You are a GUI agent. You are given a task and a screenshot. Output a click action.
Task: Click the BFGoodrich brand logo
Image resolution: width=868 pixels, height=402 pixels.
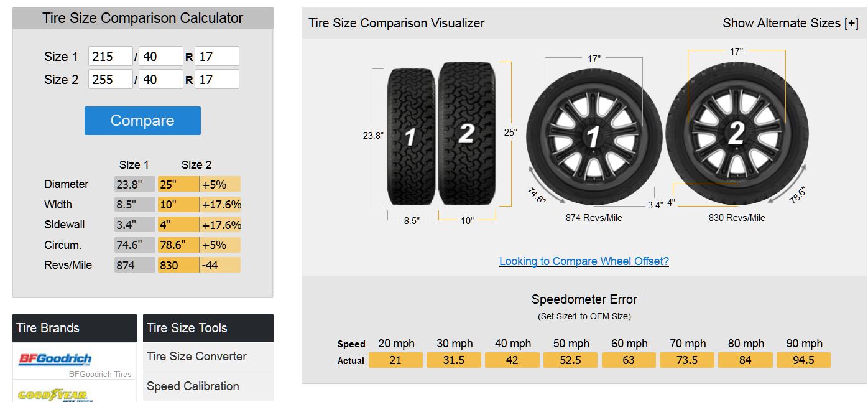click(x=55, y=358)
